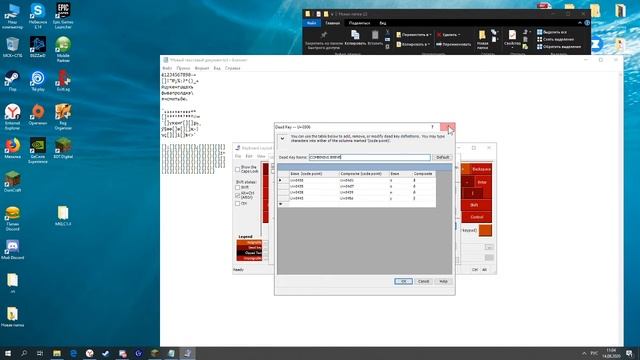Open the Windows Start button
This screenshot has height=360, width=640.
coord(7,353)
